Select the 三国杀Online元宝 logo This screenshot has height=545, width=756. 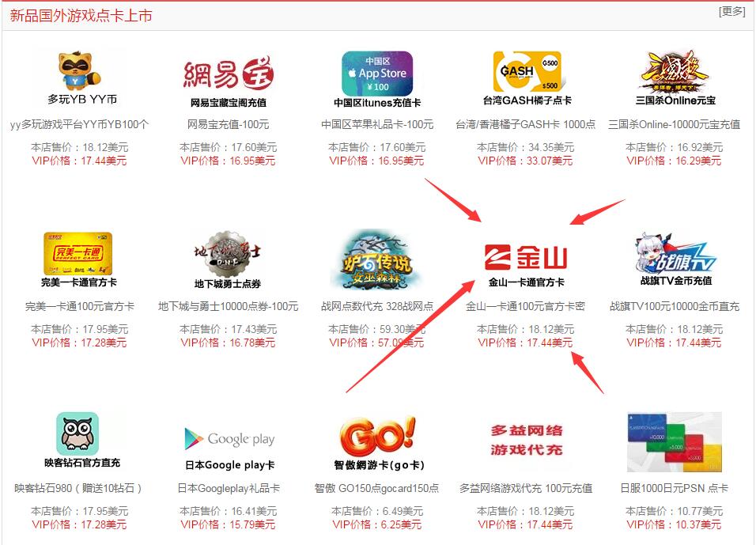pos(675,78)
